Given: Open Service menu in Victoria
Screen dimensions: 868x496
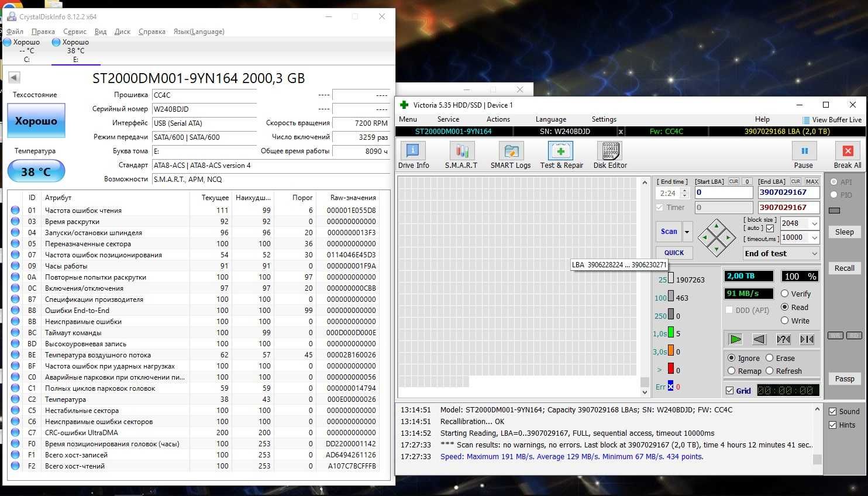Looking at the screenshot, I should pos(448,119).
